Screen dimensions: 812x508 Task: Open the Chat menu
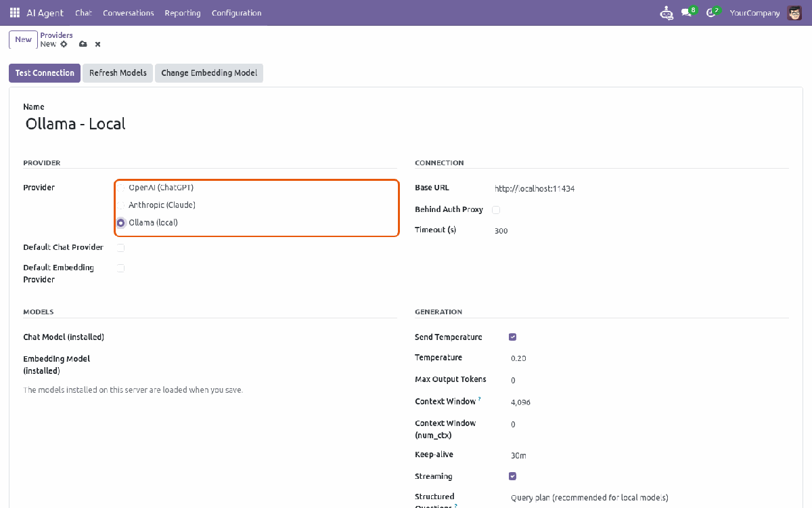[x=83, y=13]
